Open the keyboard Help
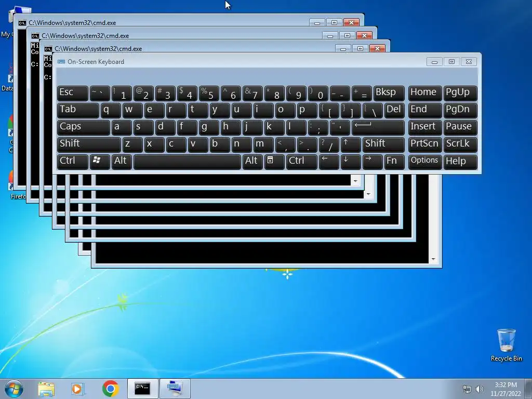 tap(460, 162)
